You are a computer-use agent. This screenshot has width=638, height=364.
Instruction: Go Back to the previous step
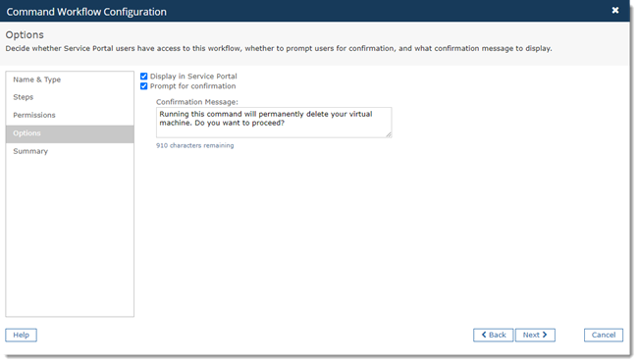coord(493,336)
